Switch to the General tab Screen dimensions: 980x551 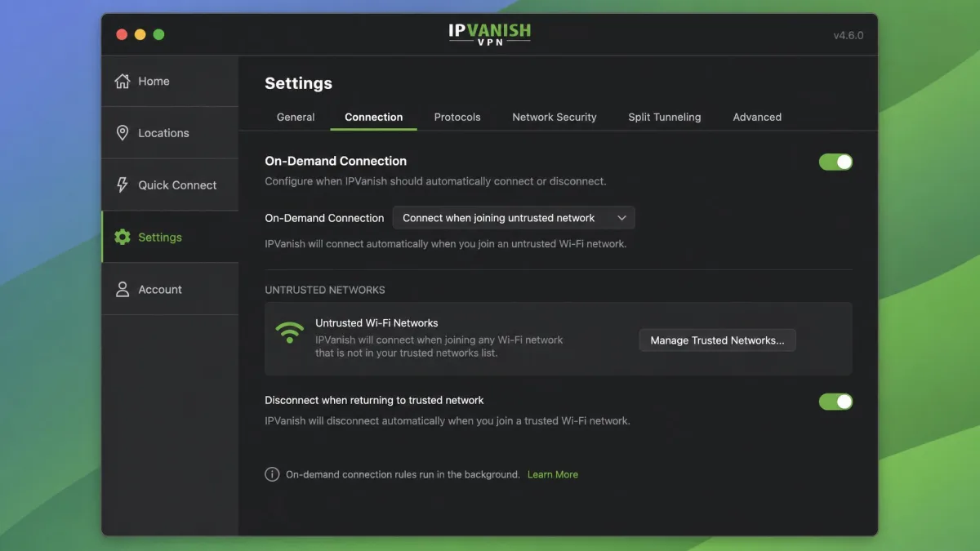(296, 117)
